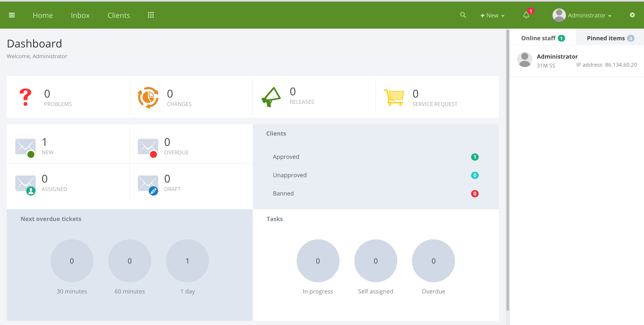Open the Approved clients row
Viewport: 644px width, 325px height.
coord(376,157)
